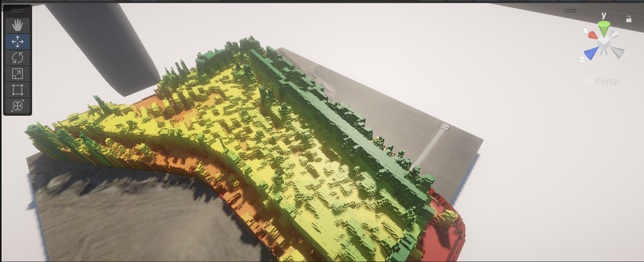644x262 pixels.
Task: Click the blue Z axis gizmo cone
Action: tap(591, 53)
